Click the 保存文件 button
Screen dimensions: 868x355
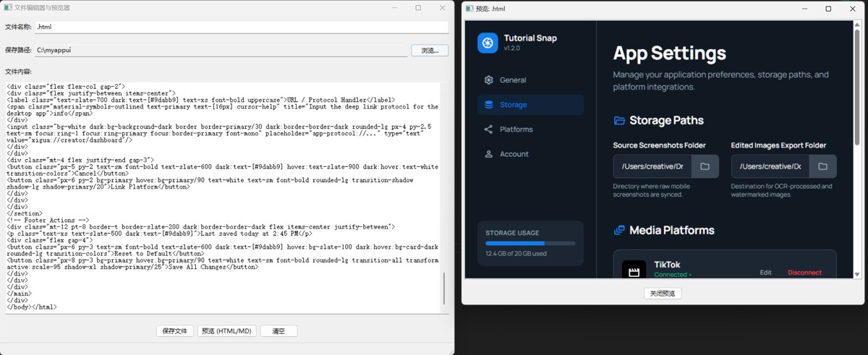coord(175,331)
